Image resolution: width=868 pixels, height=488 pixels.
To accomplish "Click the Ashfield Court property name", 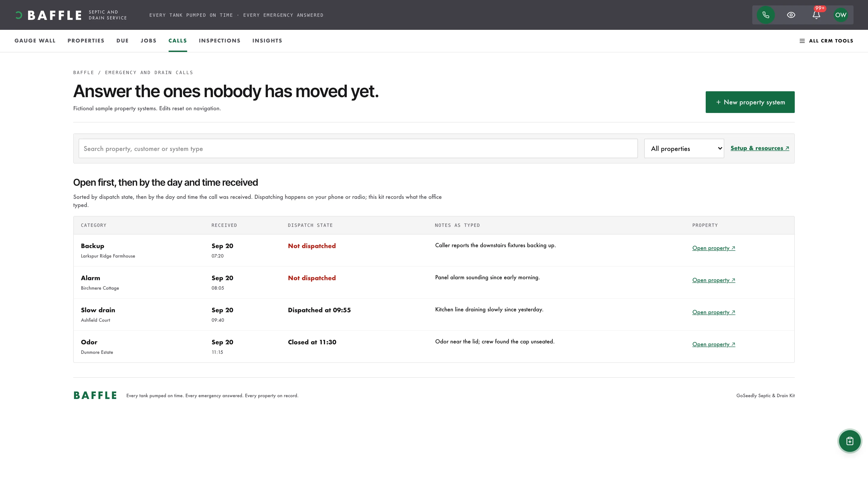I will (x=95, y=320).
